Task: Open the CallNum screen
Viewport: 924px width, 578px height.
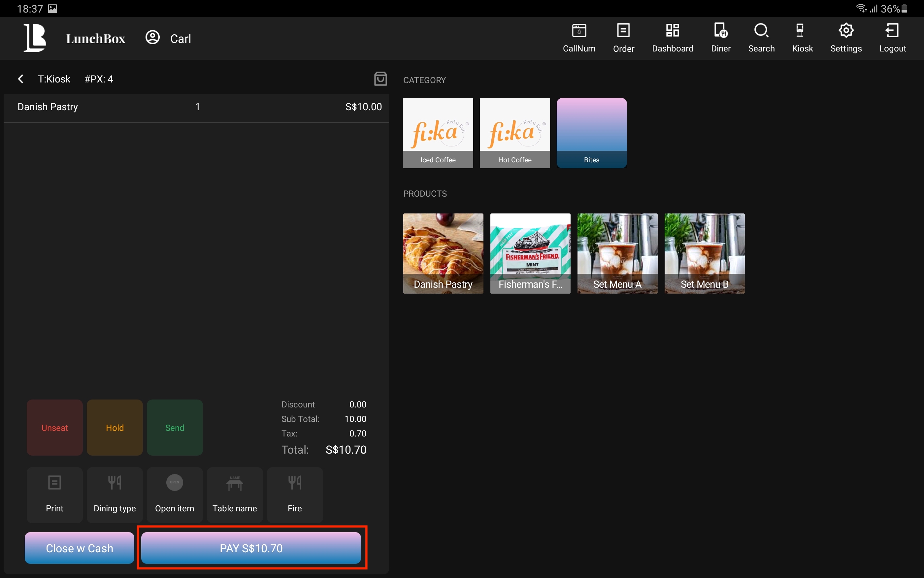Action: coord(579,38)
